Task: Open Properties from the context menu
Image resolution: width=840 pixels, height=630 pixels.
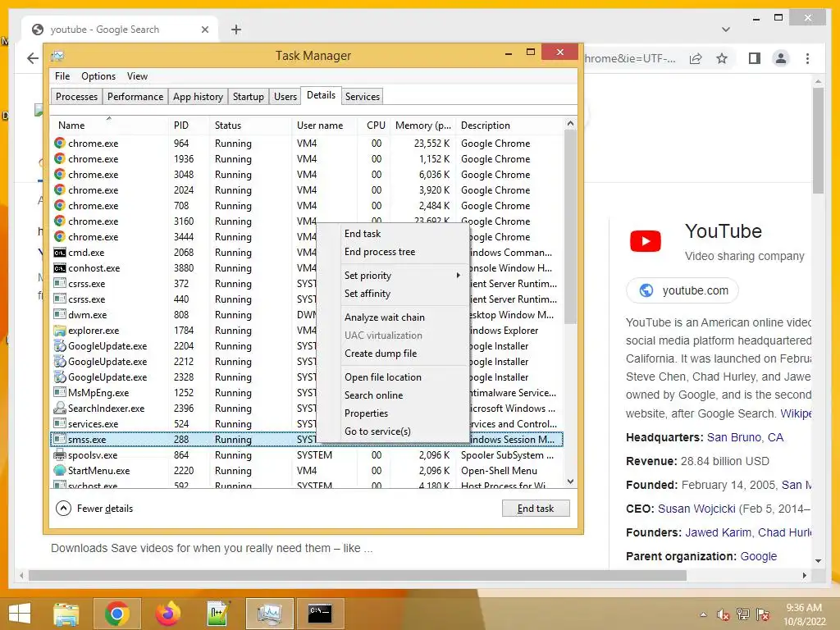Action: [366, 413]
